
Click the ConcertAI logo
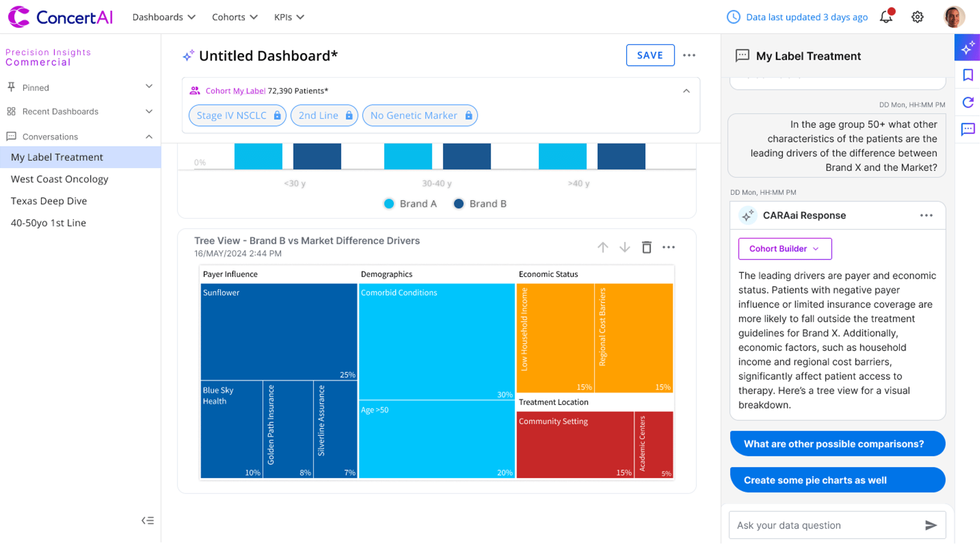click(x=60, y=17)
